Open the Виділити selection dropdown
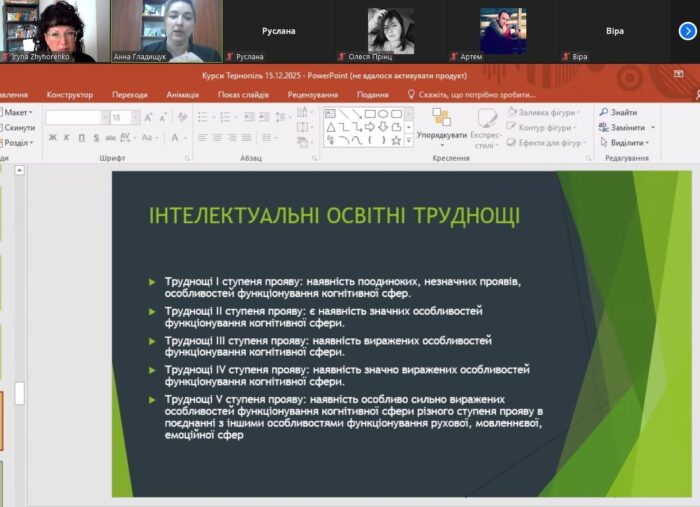This screenshot has width=700, height=507. 628,143
